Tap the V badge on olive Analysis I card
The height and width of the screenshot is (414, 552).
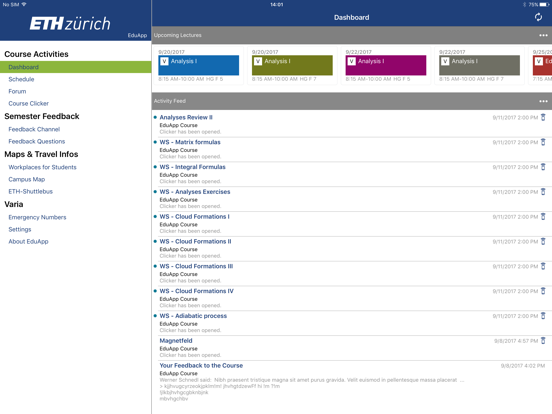pos(258,62)
